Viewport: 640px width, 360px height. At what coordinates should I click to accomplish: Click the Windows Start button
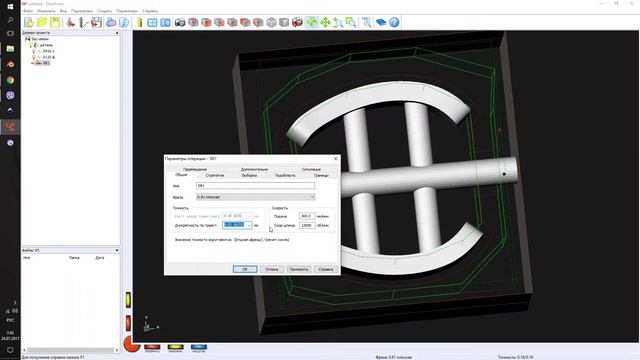10,7
